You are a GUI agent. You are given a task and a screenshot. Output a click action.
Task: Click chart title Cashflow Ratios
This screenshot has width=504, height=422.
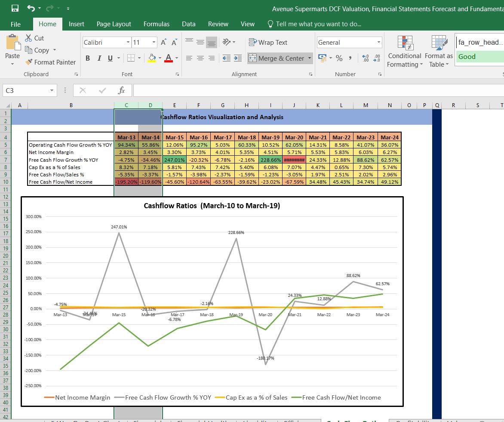tap(212, 206)
